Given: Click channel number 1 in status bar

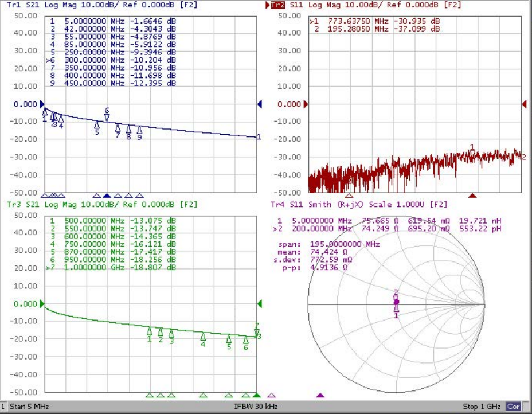Looking at the screenshot, I should click(3, 406).
